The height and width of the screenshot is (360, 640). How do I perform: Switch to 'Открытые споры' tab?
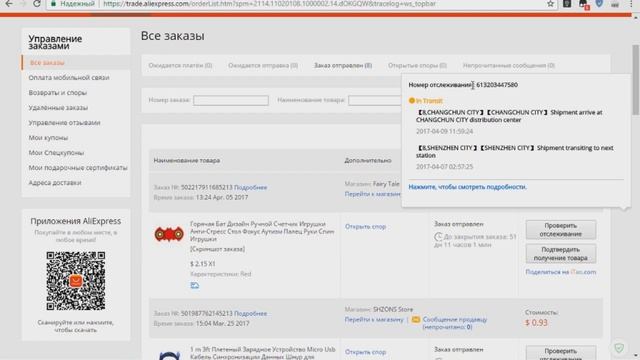tap(417, 65)
